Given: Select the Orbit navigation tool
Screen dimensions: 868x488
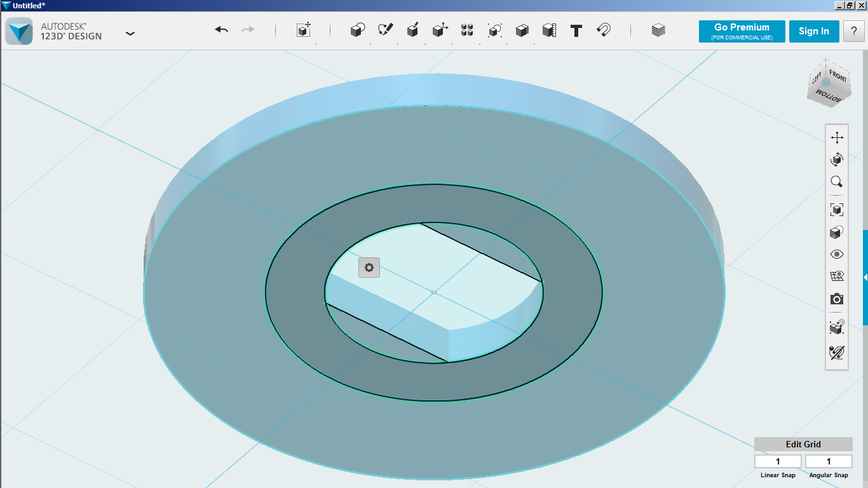Looking at the screenshot, I should [837, 159].
